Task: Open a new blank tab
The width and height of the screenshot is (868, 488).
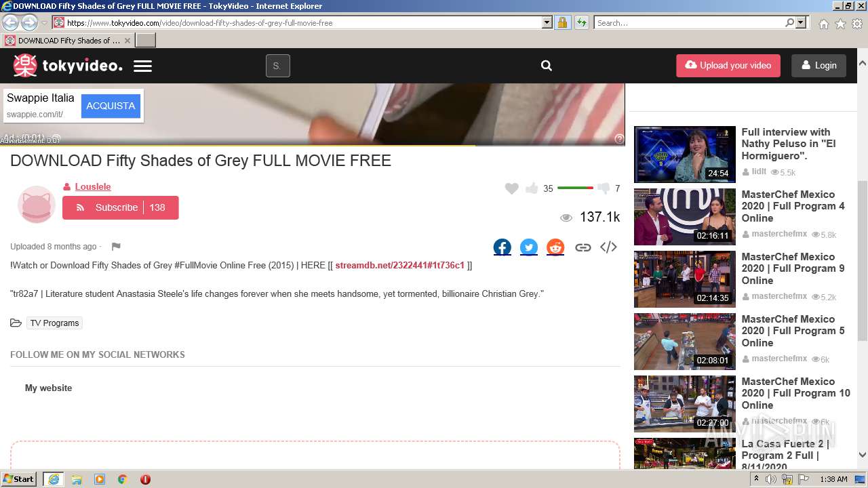Action: (x=146, y=40)
